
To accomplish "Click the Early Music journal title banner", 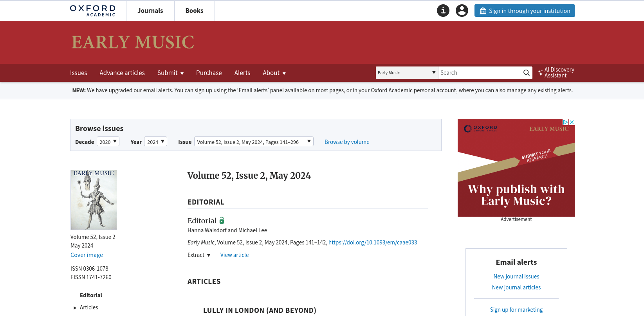I will (x=133, y=42).
